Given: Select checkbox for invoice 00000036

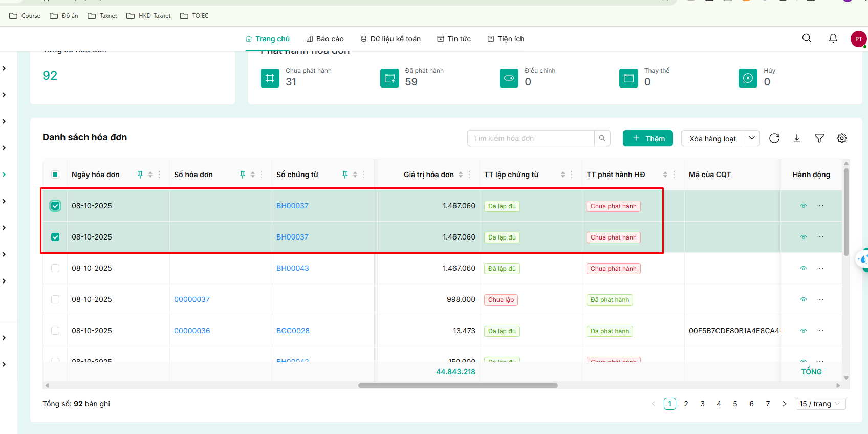Looking at the screenshot, I should coord(55,331).
